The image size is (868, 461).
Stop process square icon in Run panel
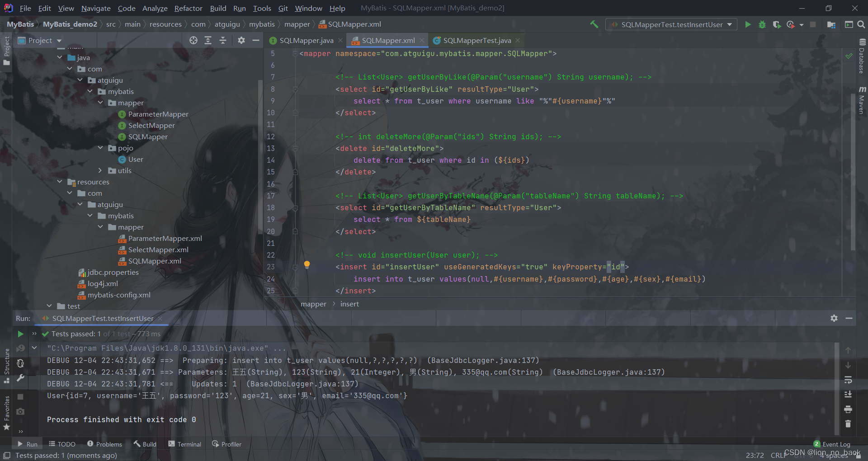point(20,396)
